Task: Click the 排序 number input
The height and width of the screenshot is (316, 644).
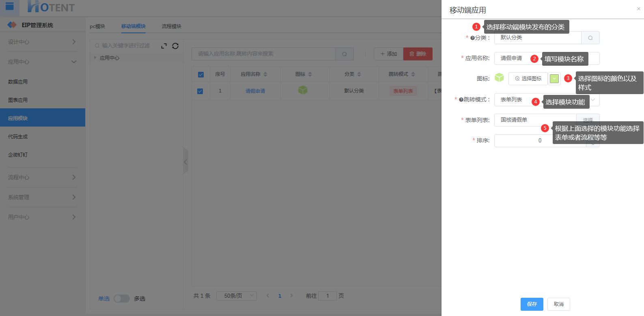Action: click(540, 141)
